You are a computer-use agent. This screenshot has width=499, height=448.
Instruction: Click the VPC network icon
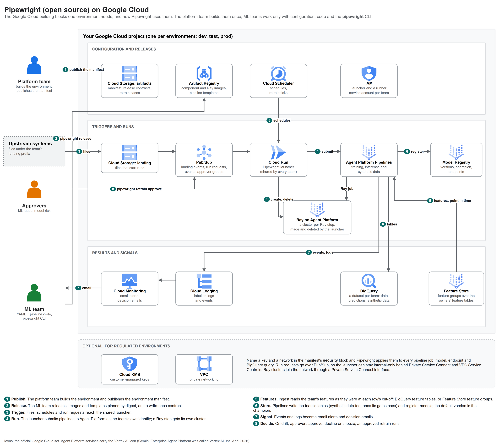[204, 364]
